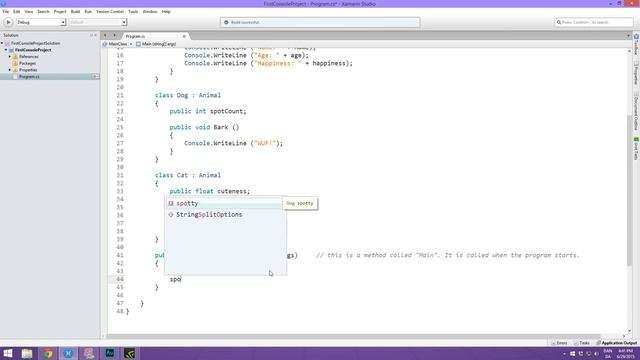Select FirstConsoleProject in solution tree
The image size is (640, 360).
[x=33, y=50]
